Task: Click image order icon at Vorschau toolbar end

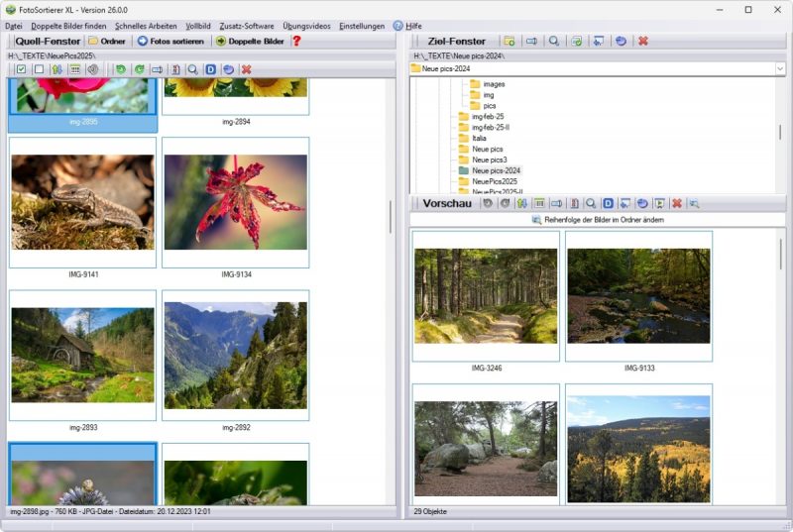Action: pyautogui.click(x=695, y=203)
